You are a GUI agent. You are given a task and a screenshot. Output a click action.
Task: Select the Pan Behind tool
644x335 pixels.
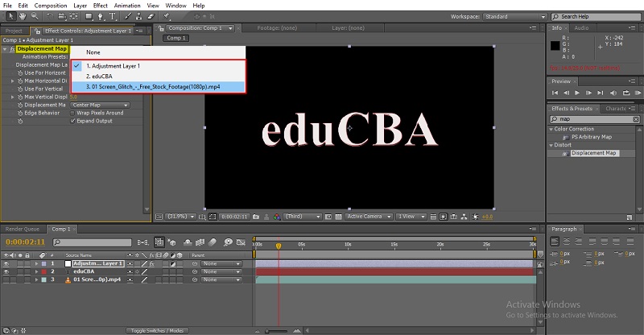click(x=73, y=16)
